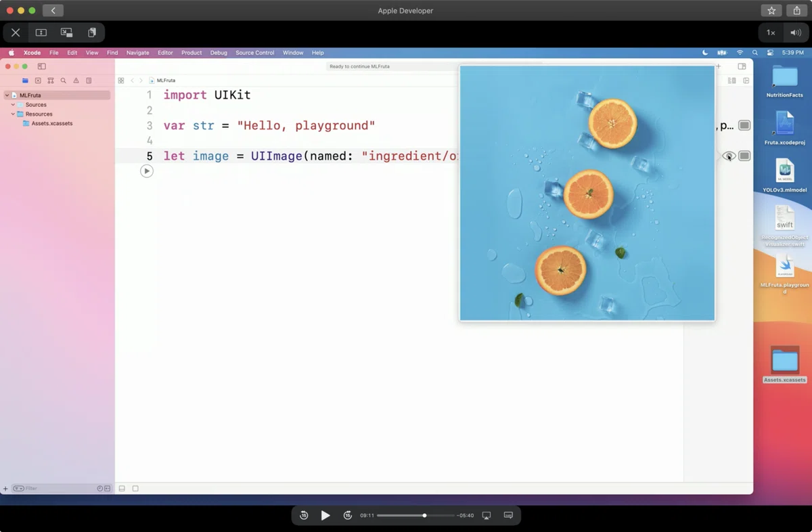Run playground with the play button
Viewport: 812px width, 532px height.
pyautogui.click(x=147, y=171)
